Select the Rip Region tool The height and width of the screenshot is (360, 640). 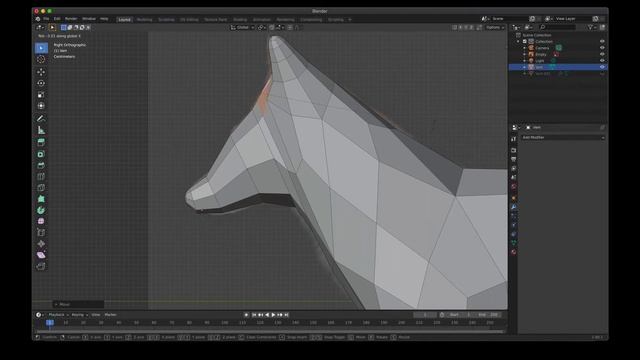click(41, 266)
